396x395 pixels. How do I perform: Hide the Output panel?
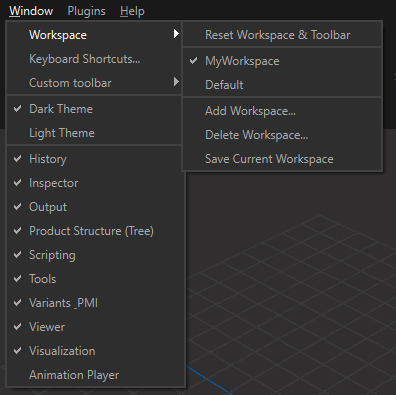(x=96, y=207)
